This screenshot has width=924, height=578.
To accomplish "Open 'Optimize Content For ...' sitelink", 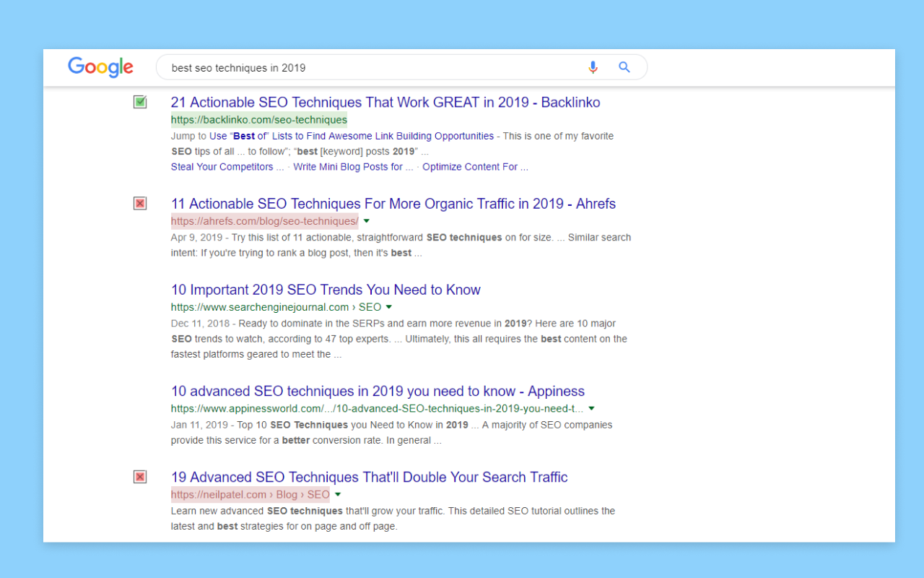I will 475,167.
